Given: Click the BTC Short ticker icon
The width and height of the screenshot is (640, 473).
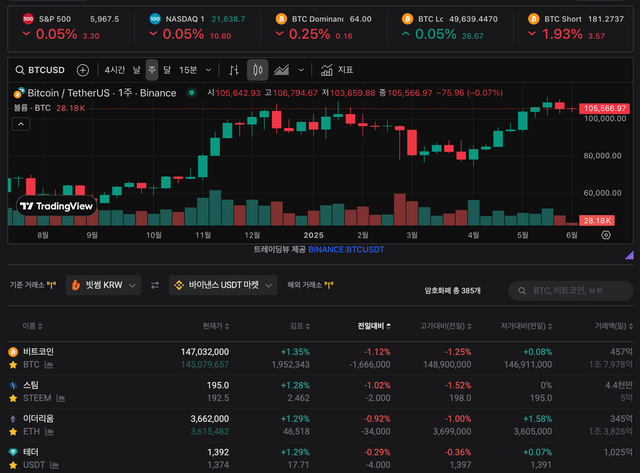Looking at the screenshot, I should pyautogui.click(x=533, y=19).
